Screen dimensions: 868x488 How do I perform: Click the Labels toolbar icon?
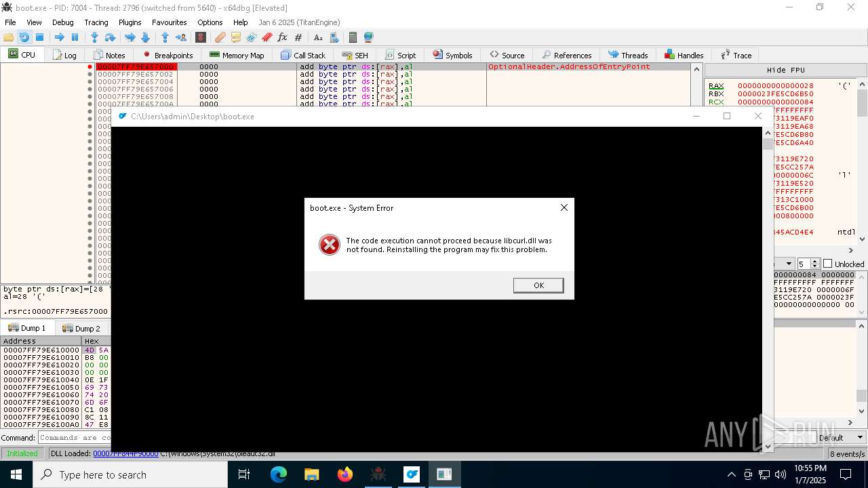252,37
